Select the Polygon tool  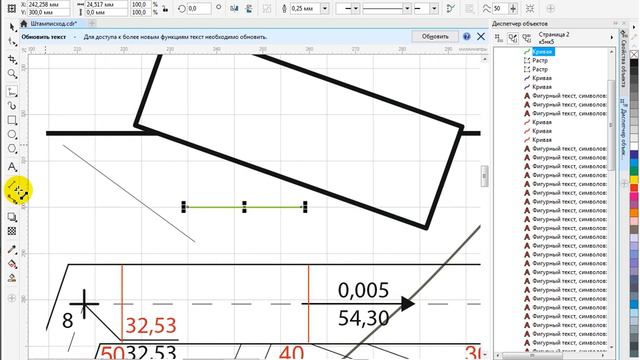12,149
